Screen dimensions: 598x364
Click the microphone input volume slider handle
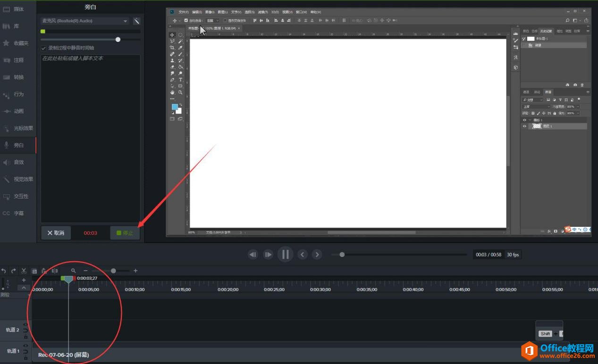(x=118, y=40)
